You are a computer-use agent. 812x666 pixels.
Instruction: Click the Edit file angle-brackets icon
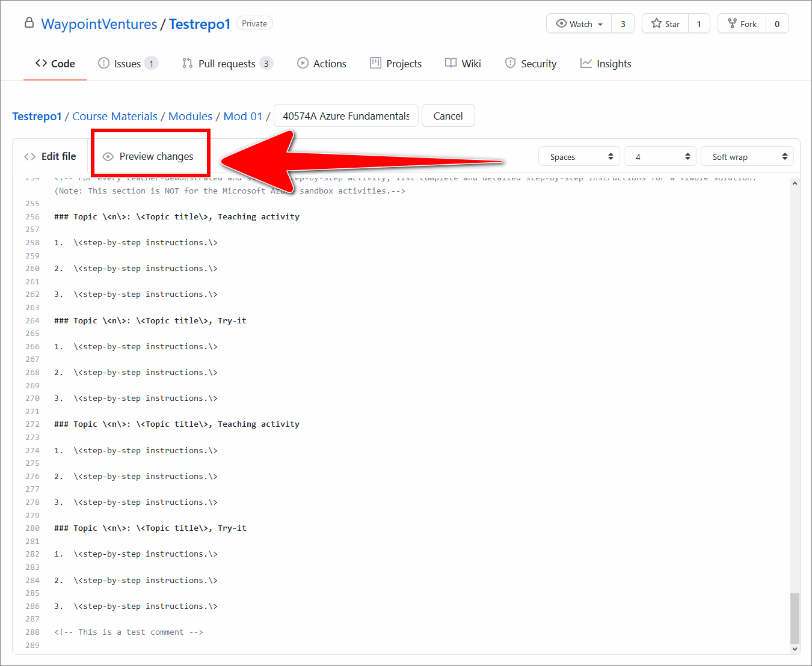[x=29, y=157]
